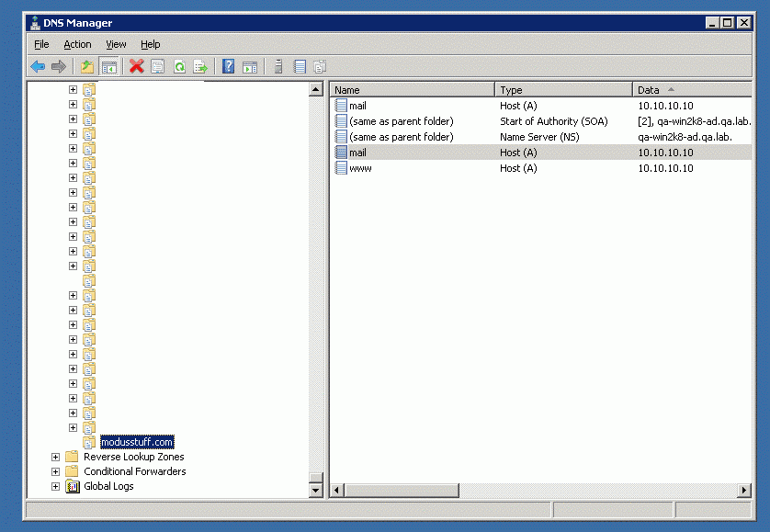Toggle Show/Hide Console Tree icon

coord(109,66)
